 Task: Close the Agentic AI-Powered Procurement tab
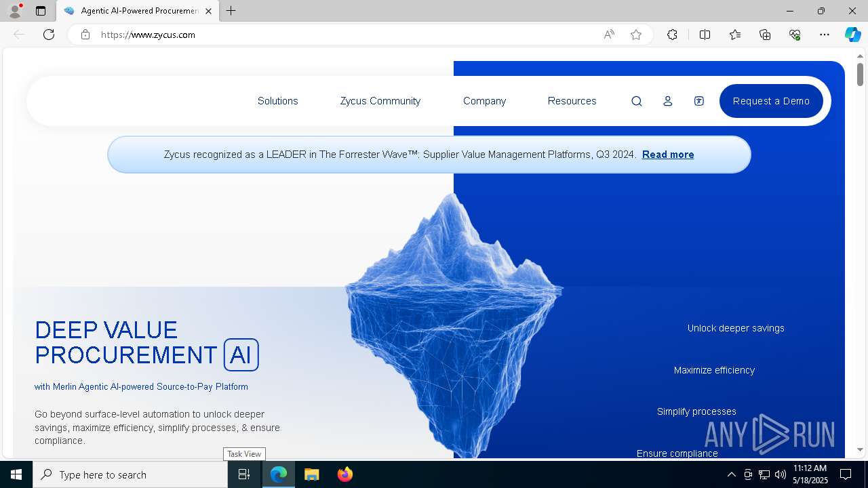click(x=208, y=11)
